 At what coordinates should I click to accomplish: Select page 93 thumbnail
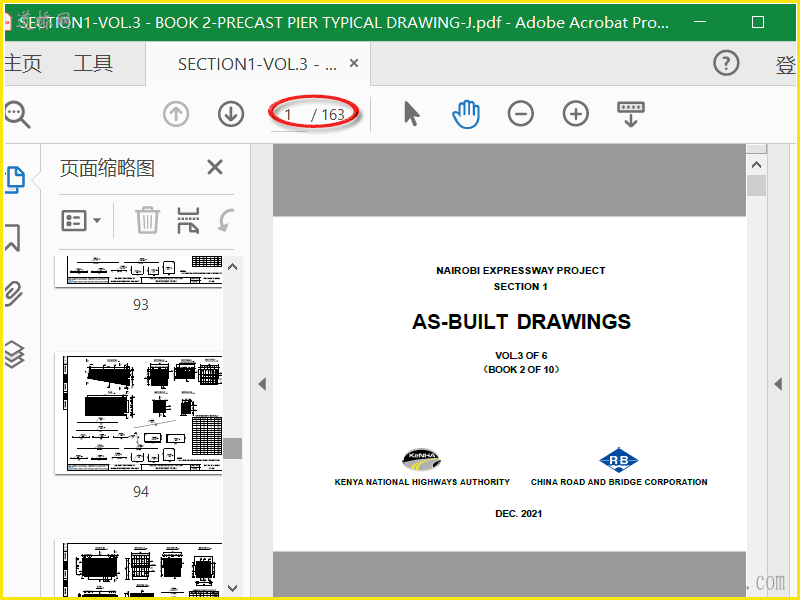tap(139, 271)
